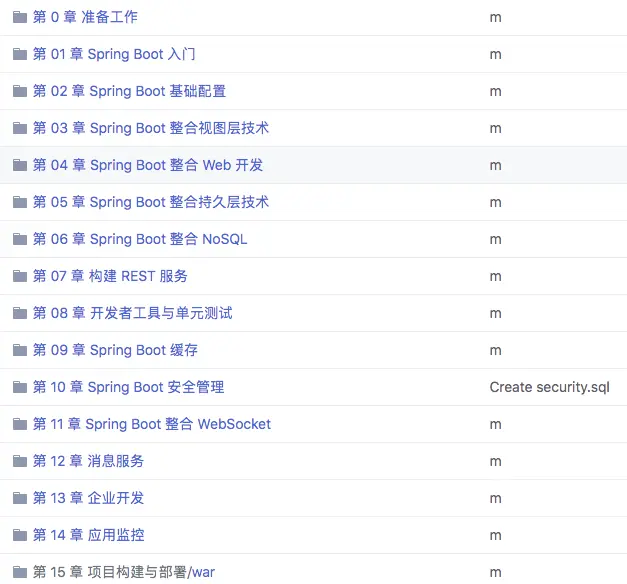Click the Create security.sql commit message
The height and width of the screenshot is (584, 627).
pyautogui.click(x=550, y=387)
